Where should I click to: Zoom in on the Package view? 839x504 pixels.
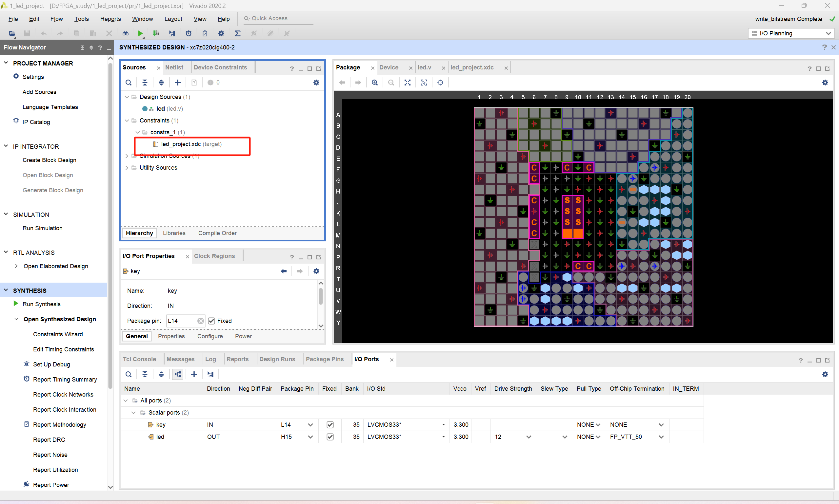(x=375, y=83)
